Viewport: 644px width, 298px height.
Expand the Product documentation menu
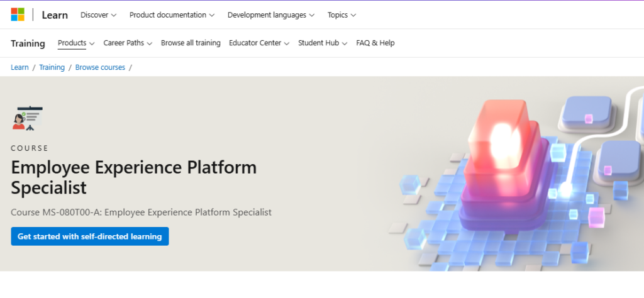[x=172, y=15]
